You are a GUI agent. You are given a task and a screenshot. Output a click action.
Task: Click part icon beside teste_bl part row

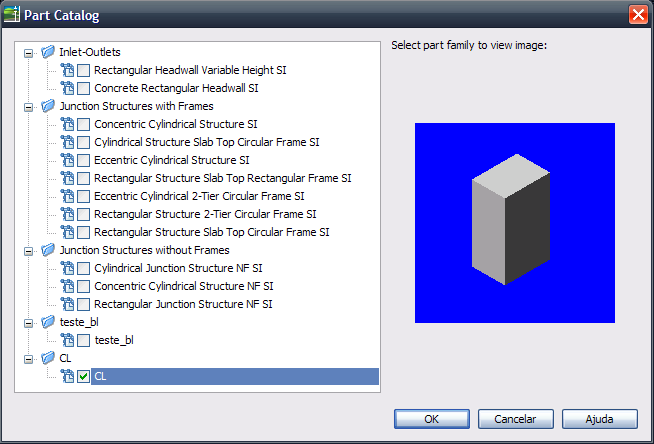(67, 340)
